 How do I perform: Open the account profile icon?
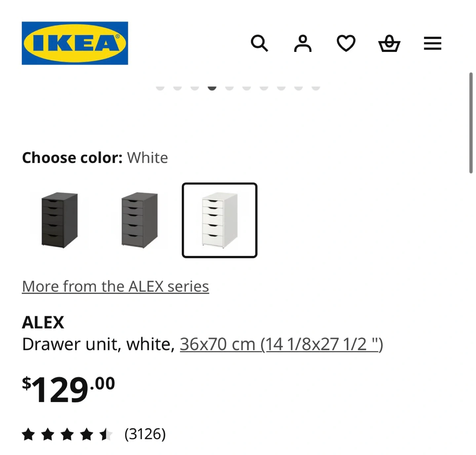pos(303,43)
